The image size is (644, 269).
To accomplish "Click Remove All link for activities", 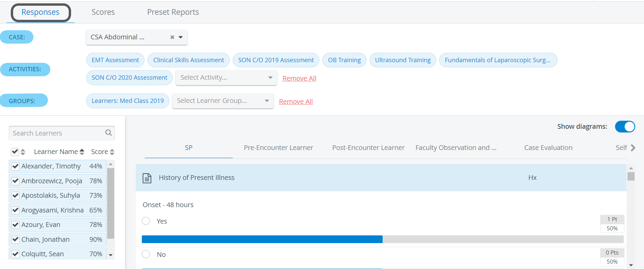I will [299, 78].
